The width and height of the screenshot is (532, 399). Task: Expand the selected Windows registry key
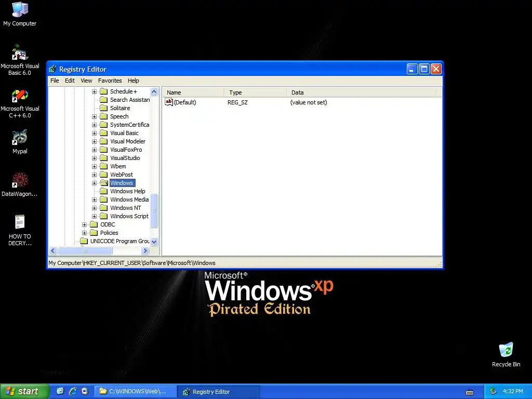[95, 183]
